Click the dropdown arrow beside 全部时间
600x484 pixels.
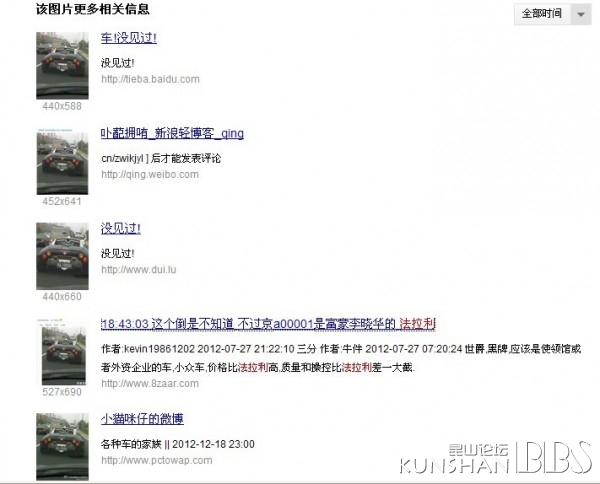[581, 14]
